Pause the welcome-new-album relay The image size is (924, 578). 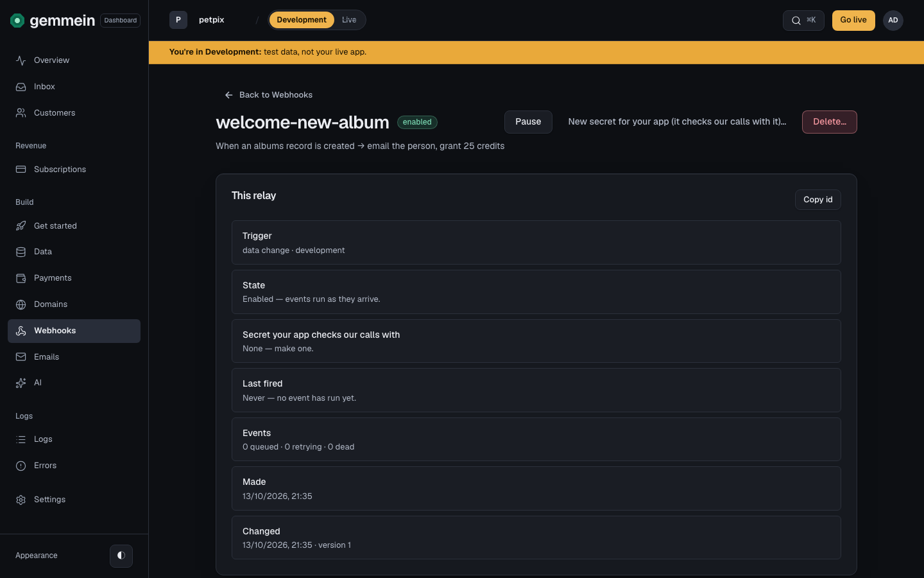point(528,122)
